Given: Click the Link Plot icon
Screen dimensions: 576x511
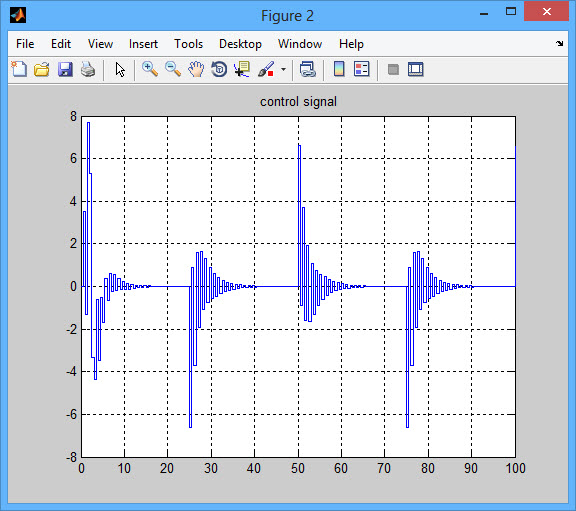Looking at the screenshot, I should (307, 69).
